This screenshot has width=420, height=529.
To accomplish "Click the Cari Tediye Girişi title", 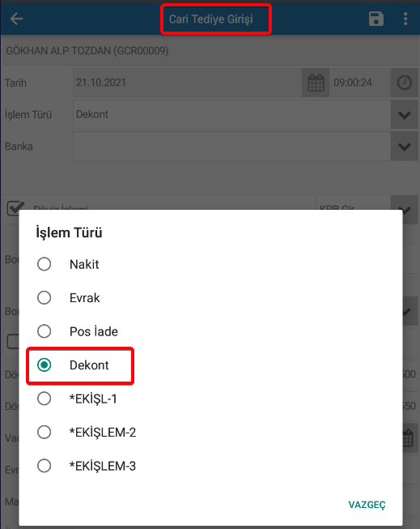I will point(211,19).
